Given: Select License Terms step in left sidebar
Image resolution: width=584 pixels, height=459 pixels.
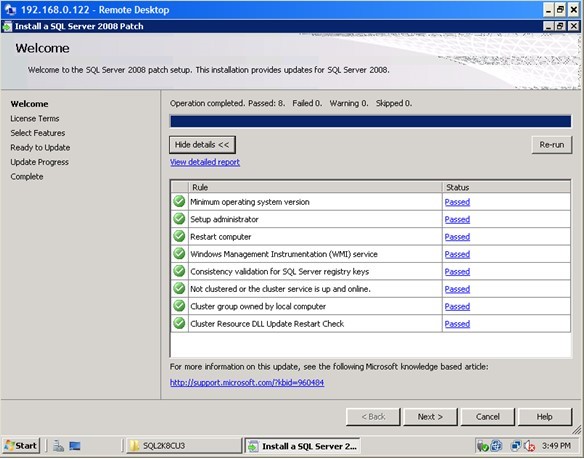Looking at the screenshot, I should [x=35, y=118].
